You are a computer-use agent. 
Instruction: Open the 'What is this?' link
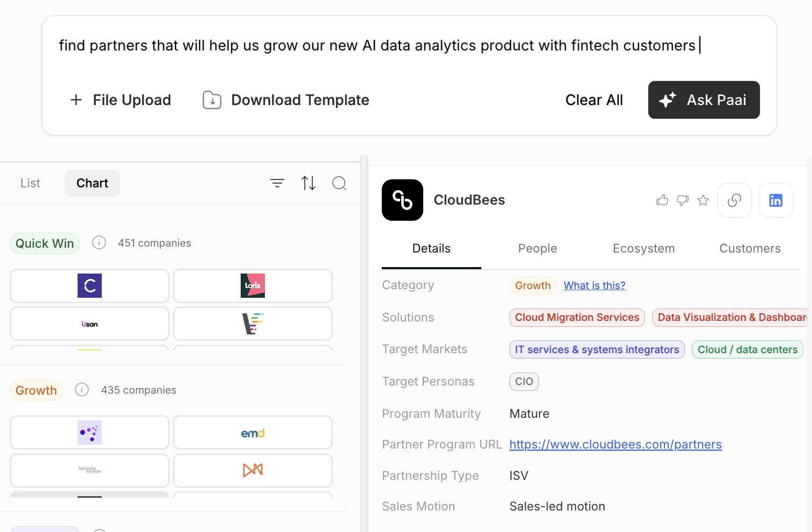point(594,285)
